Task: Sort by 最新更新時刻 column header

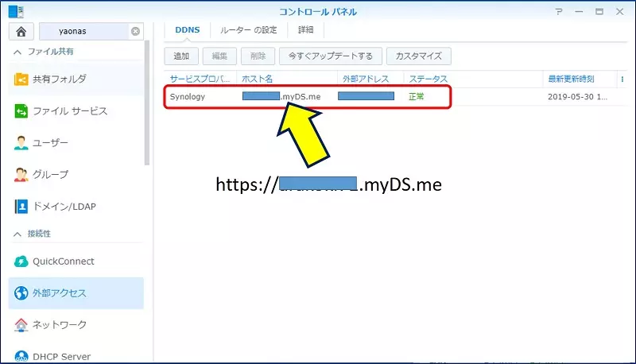Action: [580, 79]
